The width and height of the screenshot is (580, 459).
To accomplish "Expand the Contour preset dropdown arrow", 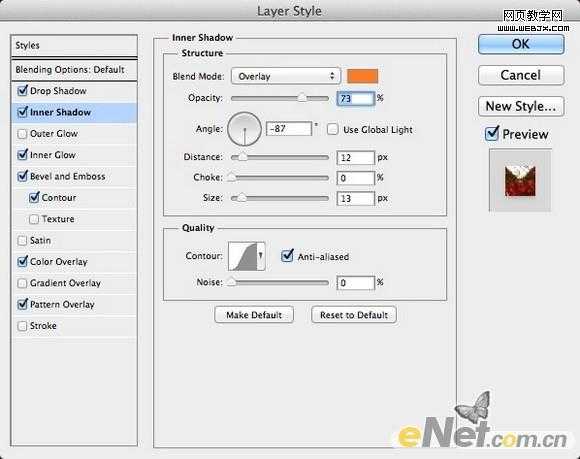I will (x=261, y=256).
